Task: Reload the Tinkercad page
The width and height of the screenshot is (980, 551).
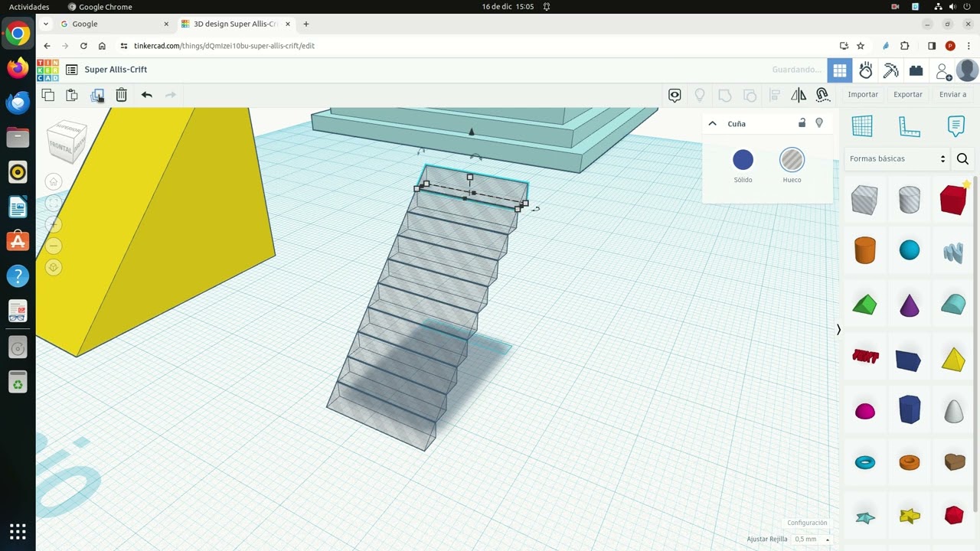Action: point(83,46)
